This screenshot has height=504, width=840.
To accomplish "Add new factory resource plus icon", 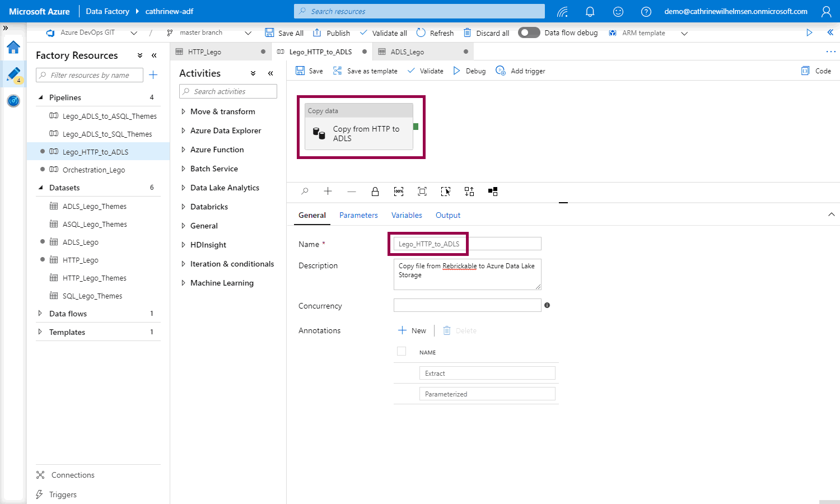I will point(153,75).
